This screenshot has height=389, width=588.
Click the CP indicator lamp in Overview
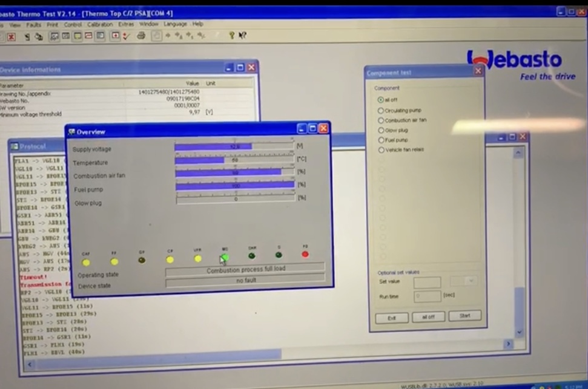tap(170, 260)
